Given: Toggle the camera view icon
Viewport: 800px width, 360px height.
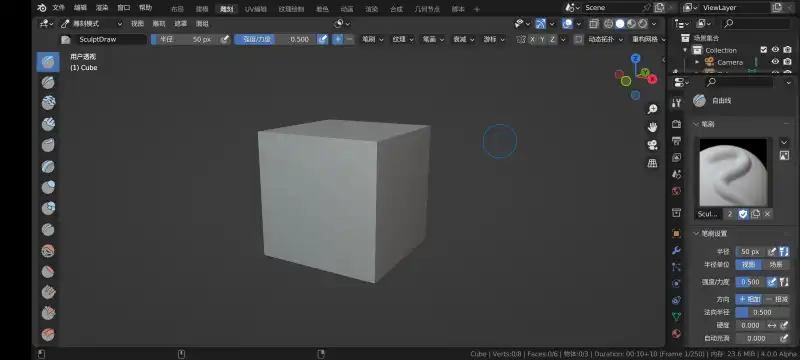Looking at the screenshot, I should pos(652,145).
